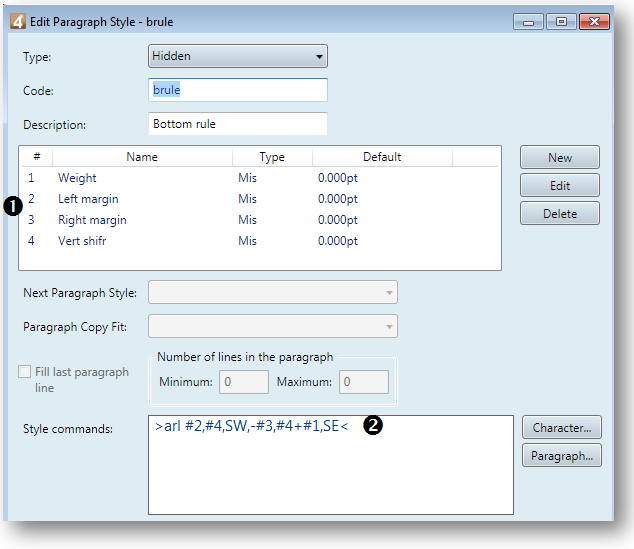This screenshot has height=549, width=634.
Task: Click inside the Style commands text area
Action: point(331,465)
